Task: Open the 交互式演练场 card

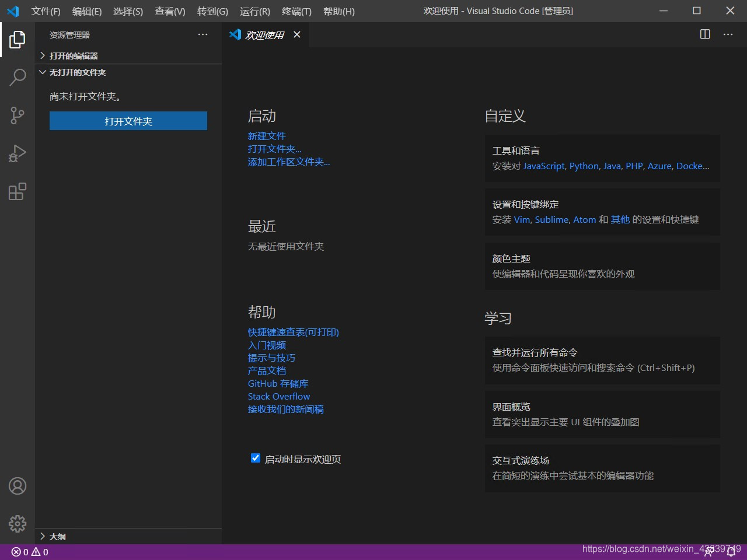Action: (602, 468)
